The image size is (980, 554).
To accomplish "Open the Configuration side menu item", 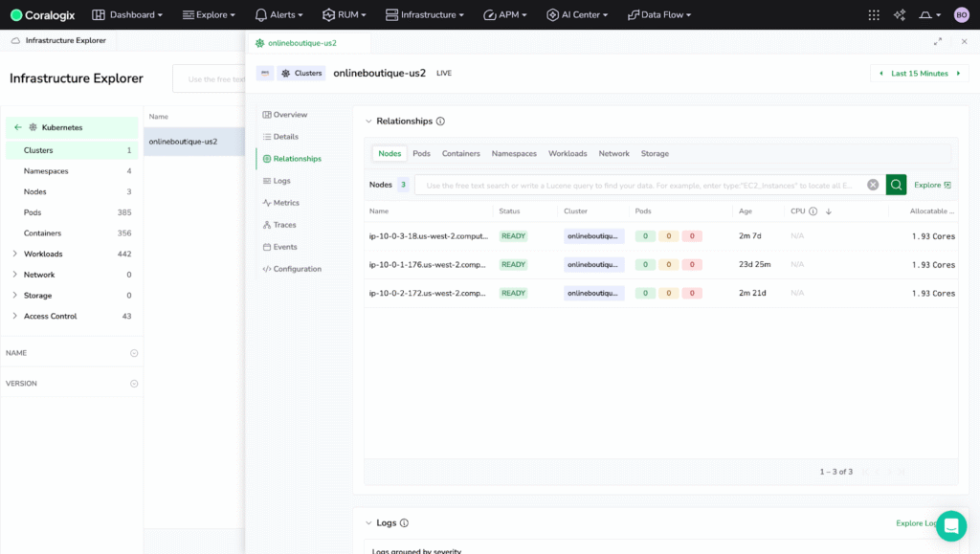I will [293, 269].
